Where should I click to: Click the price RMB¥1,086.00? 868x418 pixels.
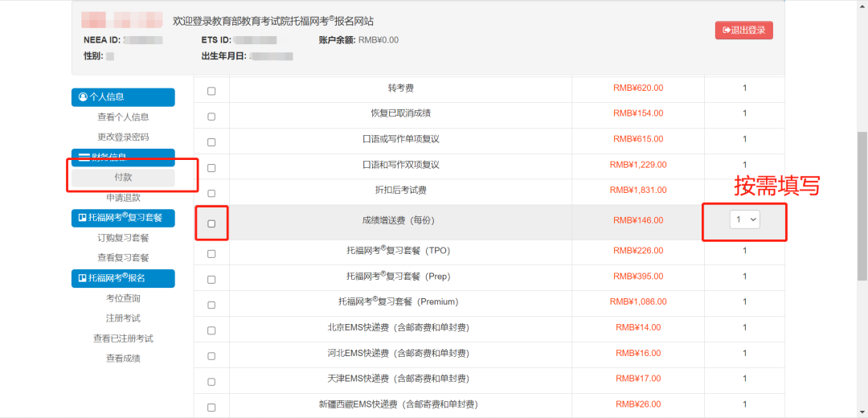(638, 301)
